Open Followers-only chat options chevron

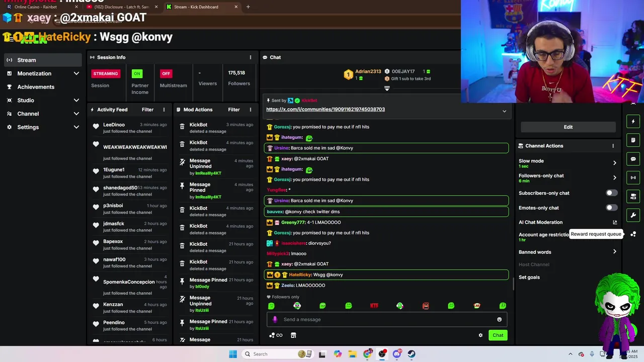click(614, 177)
